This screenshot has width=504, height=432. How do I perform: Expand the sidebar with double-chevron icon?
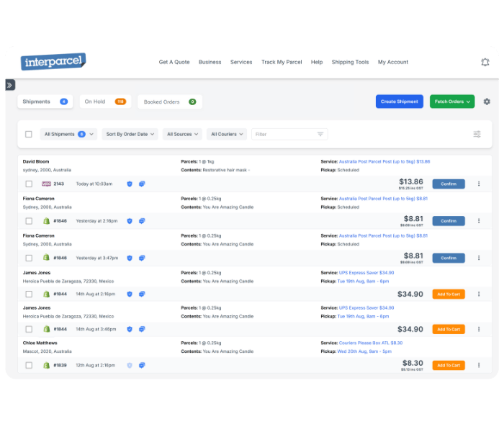pos(9,85)
